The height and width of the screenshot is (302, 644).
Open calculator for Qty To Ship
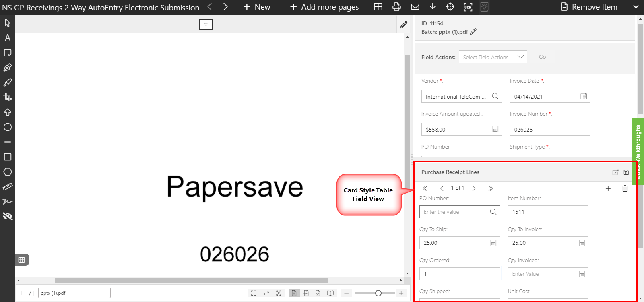coord(493,243)
